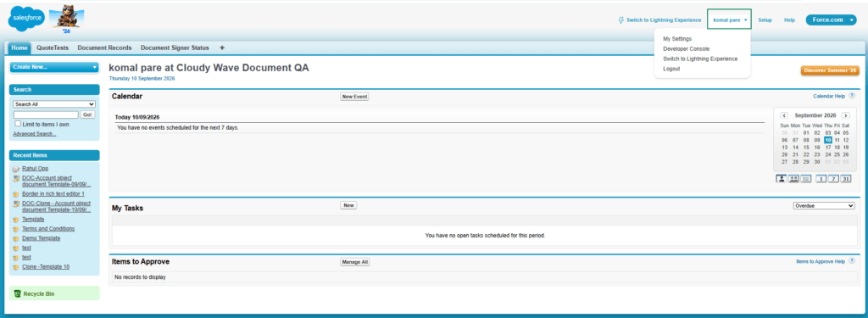Open the Setup link
868x318 pixels.
click(765, 20)
